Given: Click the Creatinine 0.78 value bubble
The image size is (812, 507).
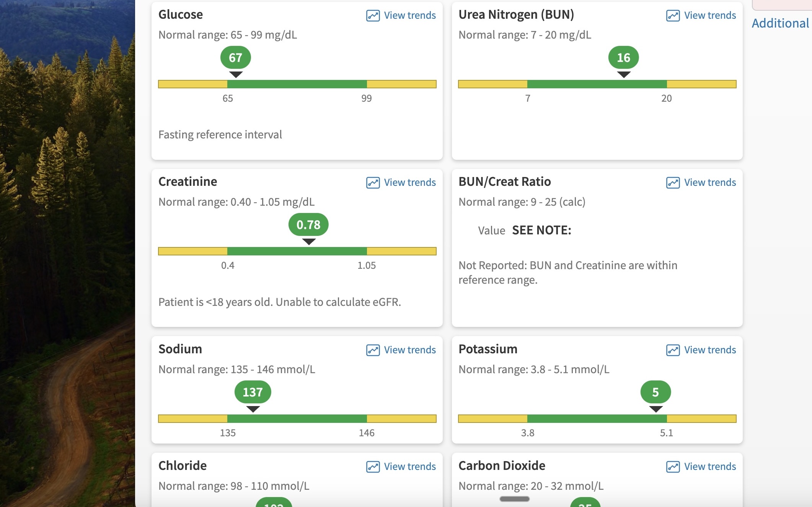Looking at the screenshot, I should click(308, 225).
